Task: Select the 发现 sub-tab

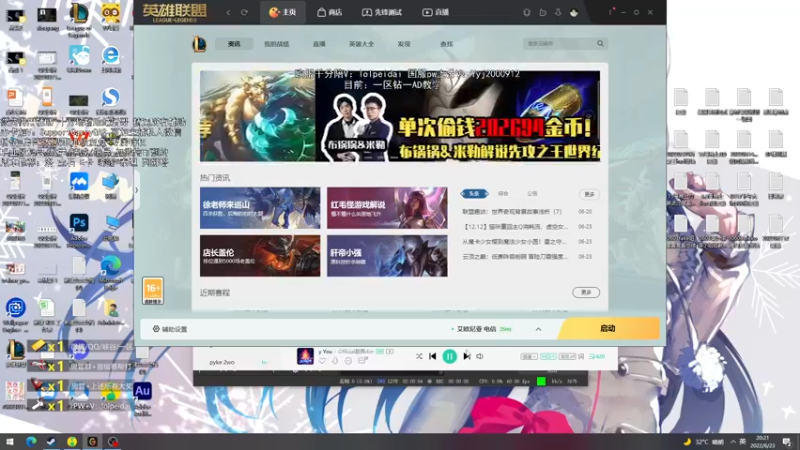Action: point(404,44)
